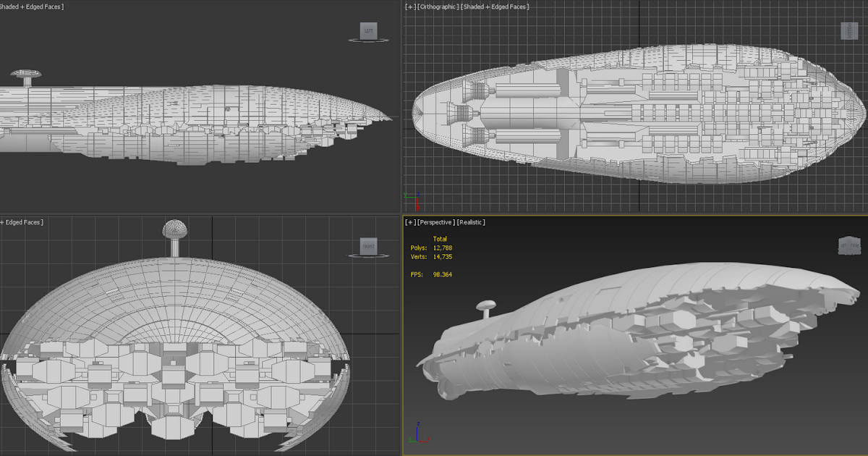This screenshot has width=868, height=456.
Task: Open shading label menu in the LEFT viewport
Action: (31, 7)
